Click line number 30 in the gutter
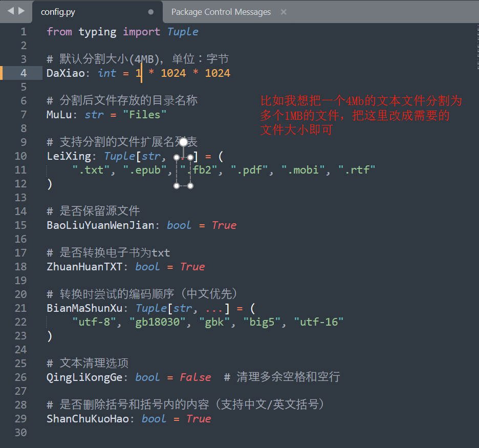Screen dimensions: 479x448 click(21, 433)
